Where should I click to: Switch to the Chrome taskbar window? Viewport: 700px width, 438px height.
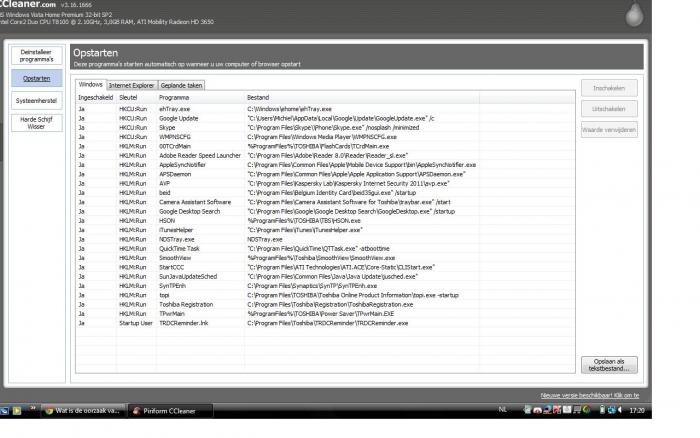(83, 411)
